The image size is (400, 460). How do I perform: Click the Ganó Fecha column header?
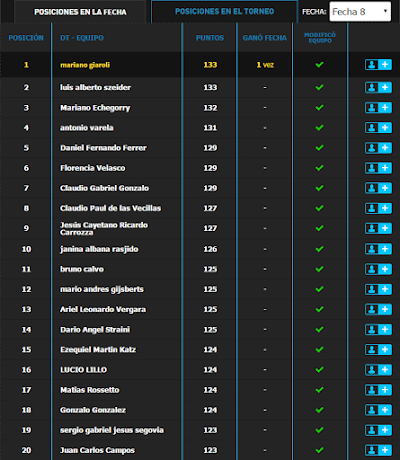pos(265,38)
